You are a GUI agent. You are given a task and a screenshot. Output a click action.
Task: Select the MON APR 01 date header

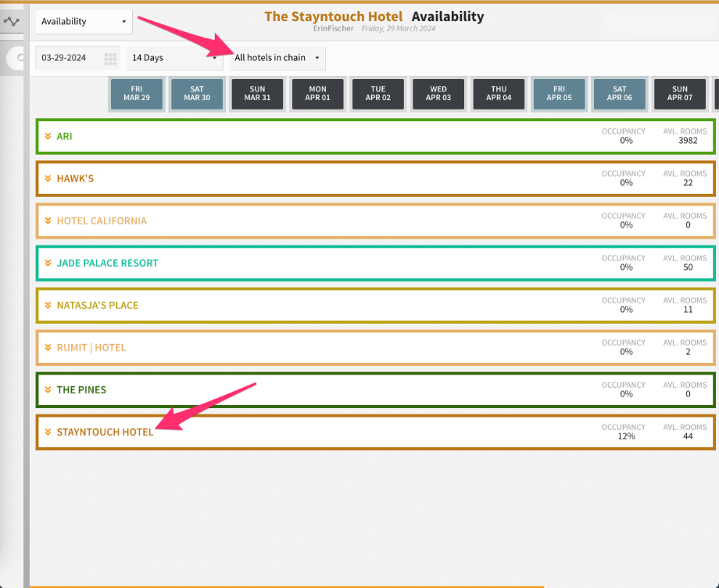[318, 94]
